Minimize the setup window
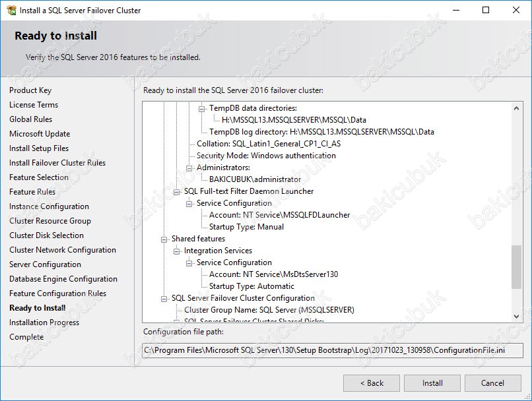Image resolution: width=532 pixels, height=401 pixels. tap(456, 10)
